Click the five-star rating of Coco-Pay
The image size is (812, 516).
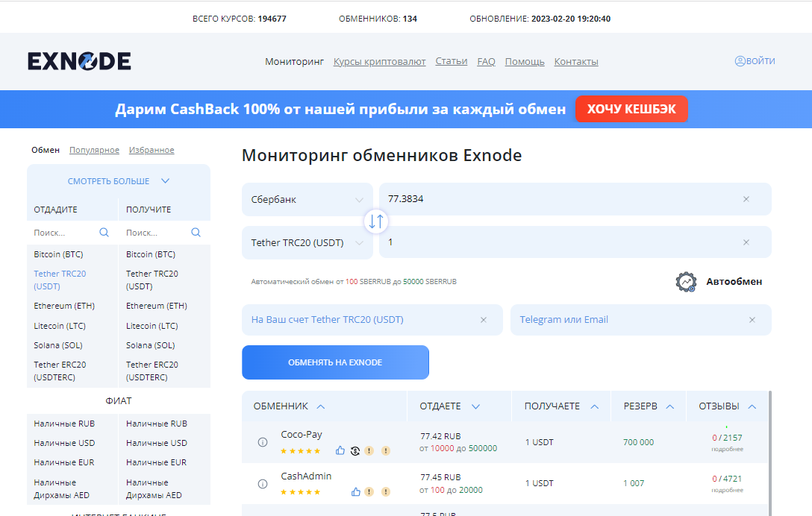pyautogui.click(x=300, y=451)
